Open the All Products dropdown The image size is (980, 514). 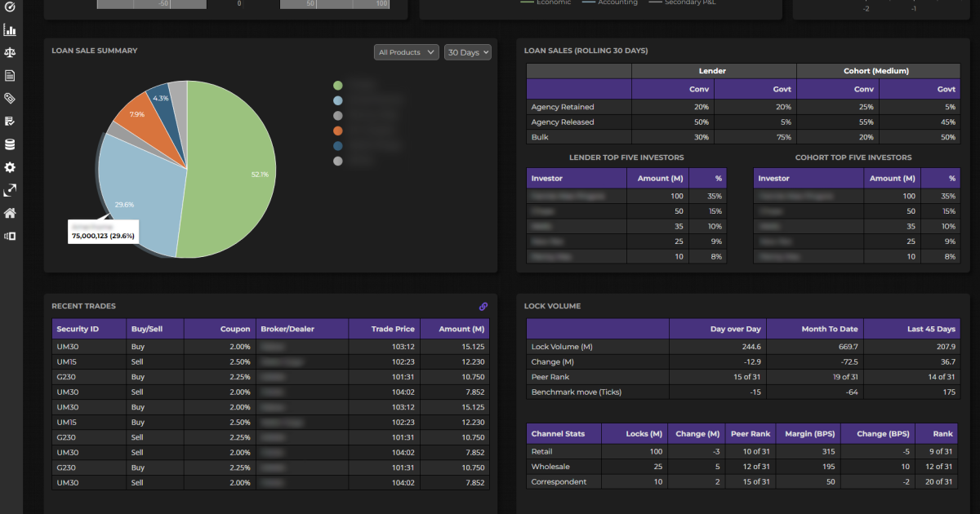[407, 52]
